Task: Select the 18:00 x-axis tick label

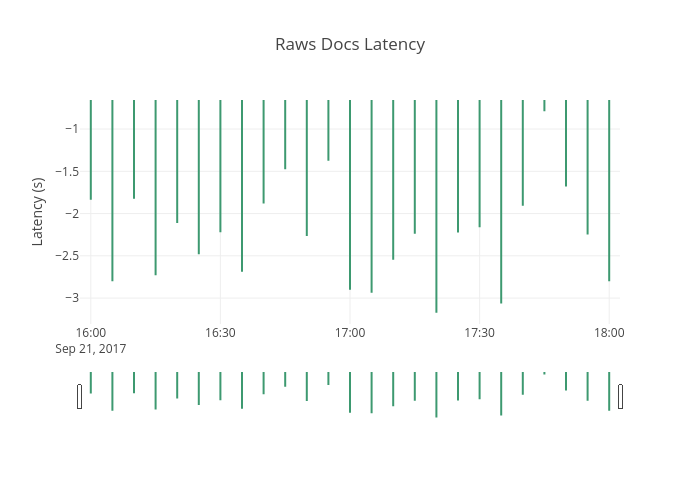Action: pyautogui.click(x=609, y=333)
